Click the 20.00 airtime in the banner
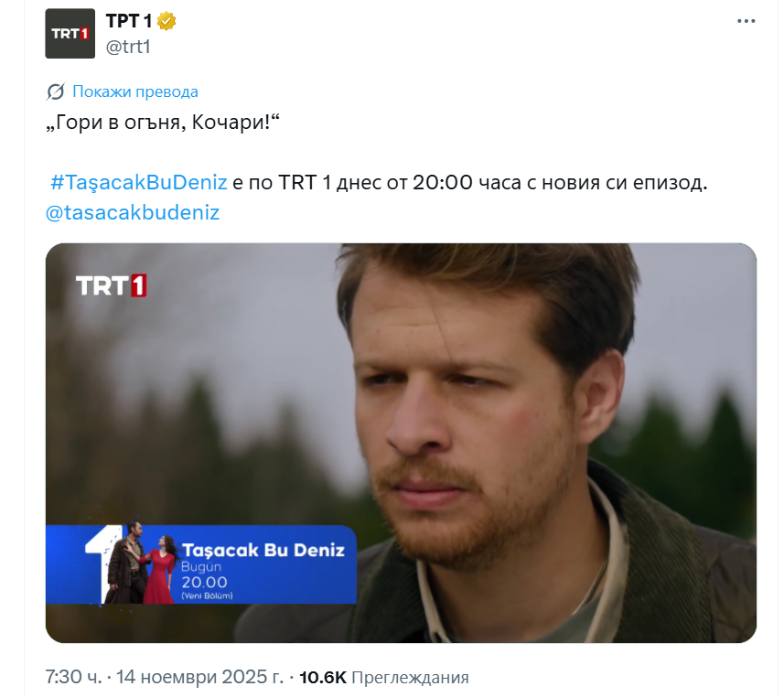784x697 pixels. coord(204,582)
